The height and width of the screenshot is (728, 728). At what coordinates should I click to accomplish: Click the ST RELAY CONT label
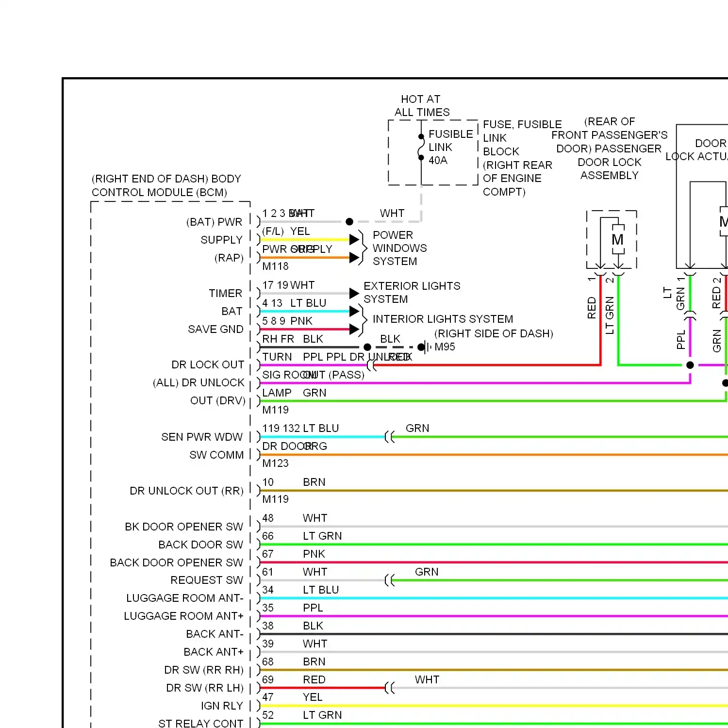(201, 723)
